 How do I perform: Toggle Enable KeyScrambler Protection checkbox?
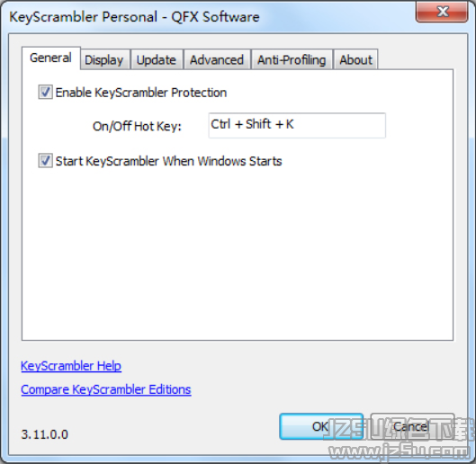pos(45,92)
